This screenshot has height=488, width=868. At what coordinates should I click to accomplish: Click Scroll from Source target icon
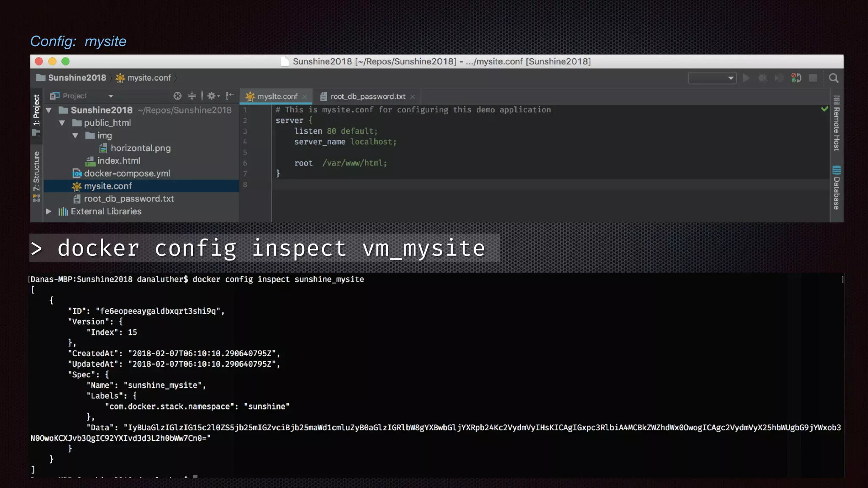click(178, 96)
